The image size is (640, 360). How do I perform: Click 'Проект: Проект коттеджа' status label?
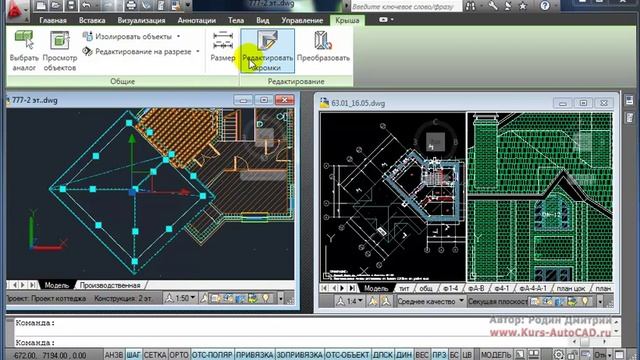(x=46, y=298)
